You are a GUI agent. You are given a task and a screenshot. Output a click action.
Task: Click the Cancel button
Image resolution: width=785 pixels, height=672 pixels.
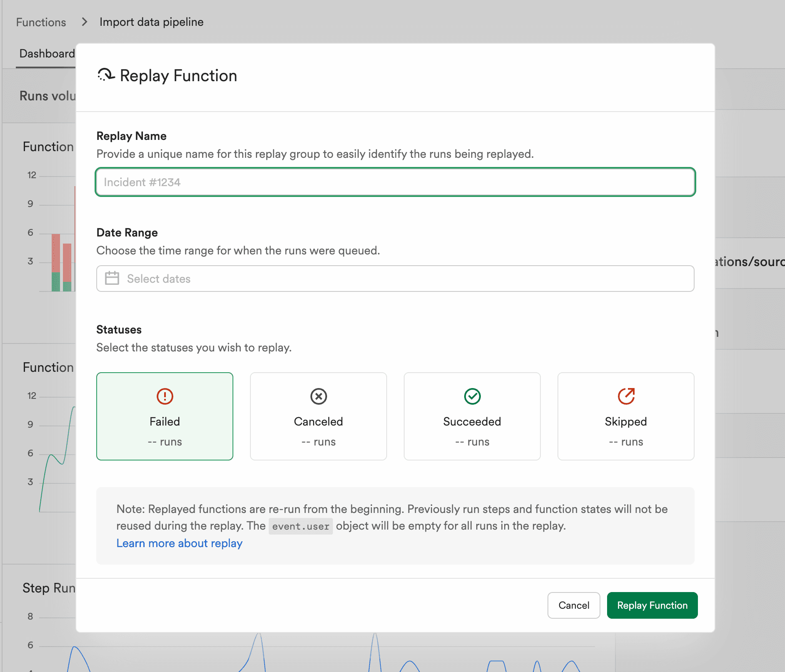point(573,605)
